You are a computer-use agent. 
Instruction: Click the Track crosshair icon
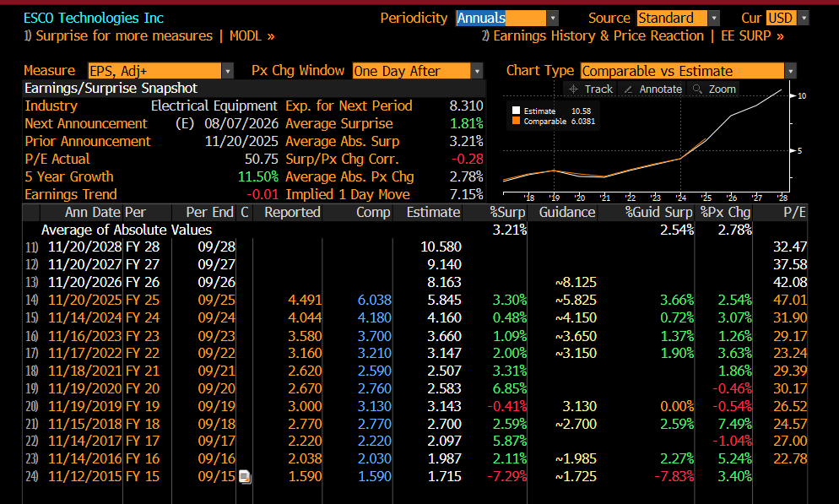(x=573, y=89)
